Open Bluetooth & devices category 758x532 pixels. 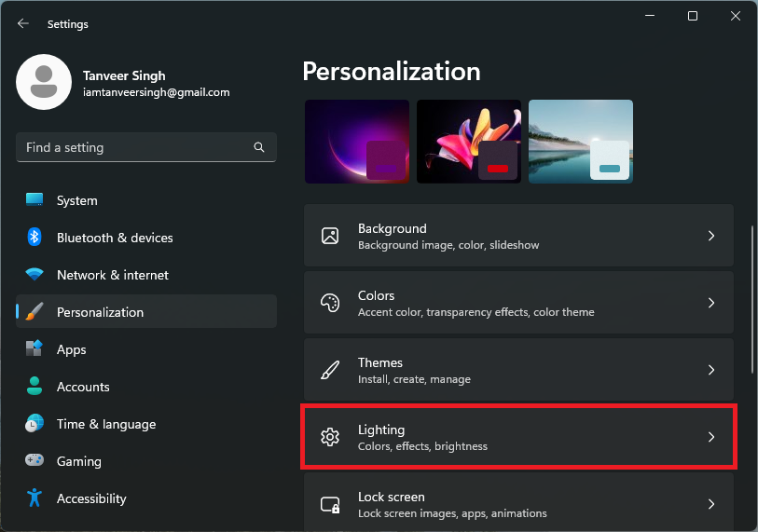[146, 238]
